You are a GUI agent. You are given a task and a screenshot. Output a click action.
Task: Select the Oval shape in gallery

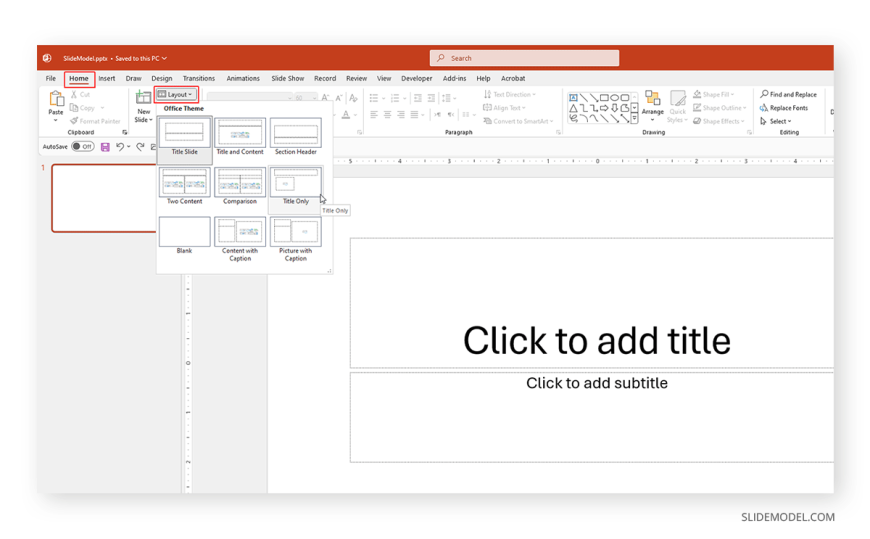615,98
